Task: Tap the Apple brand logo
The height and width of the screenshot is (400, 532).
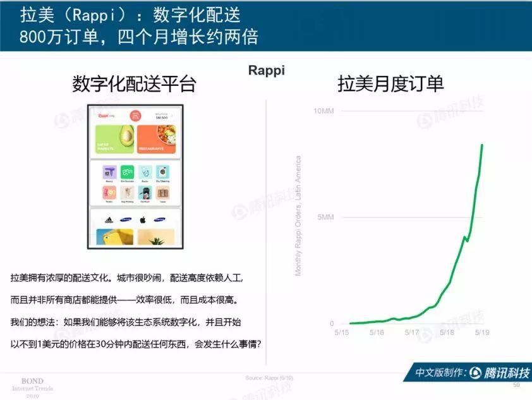Action: click(143, 220)
